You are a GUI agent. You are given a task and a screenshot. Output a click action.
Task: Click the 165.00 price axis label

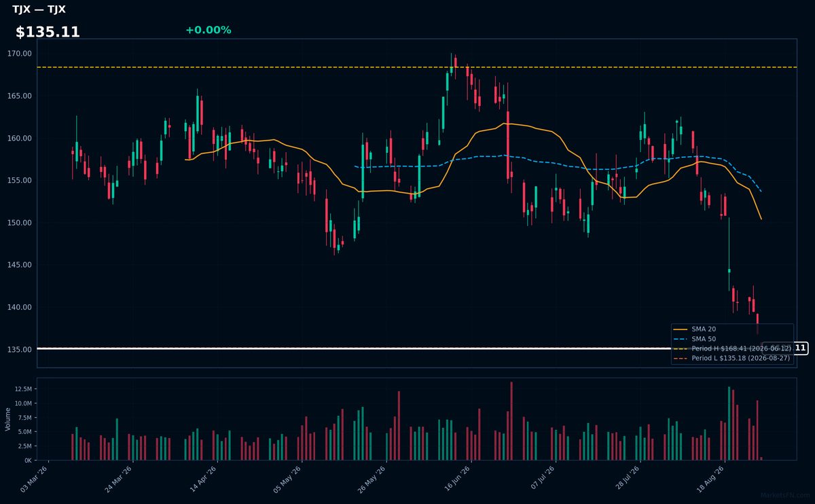[x=19, y=96]
